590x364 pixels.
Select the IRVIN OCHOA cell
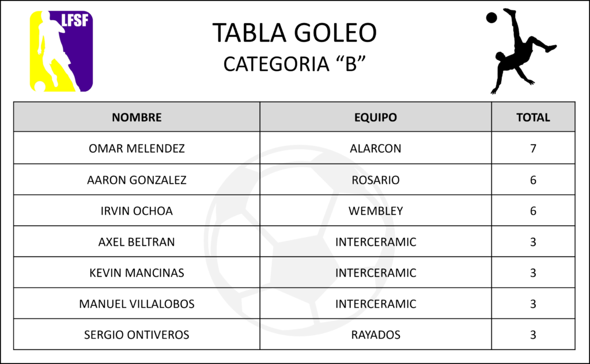pos(137,211)
